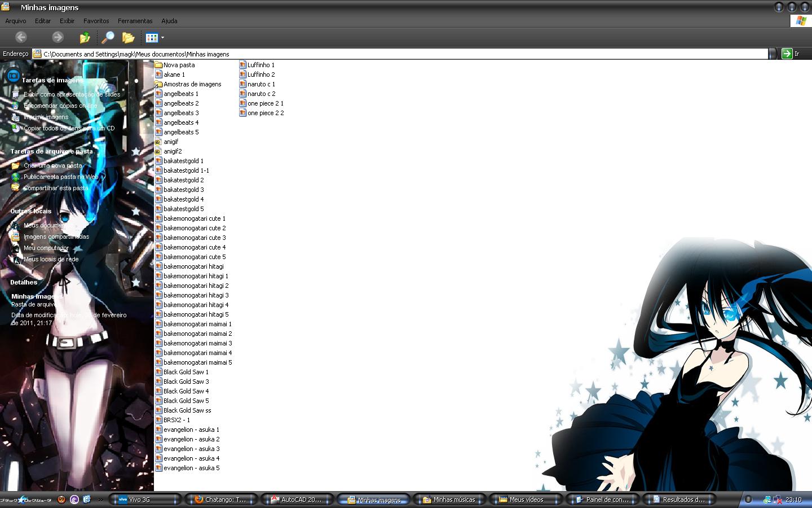Click the Start button on taskbar

coord(26,500)
